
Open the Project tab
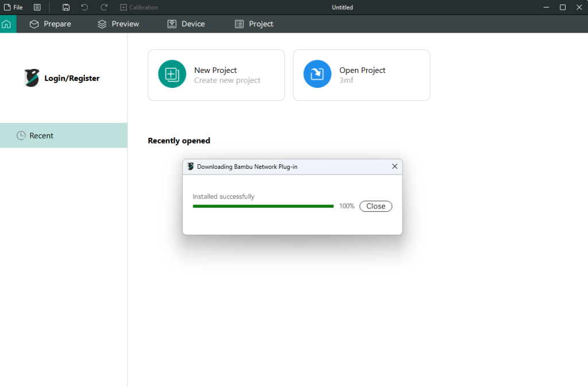point(254,24)
